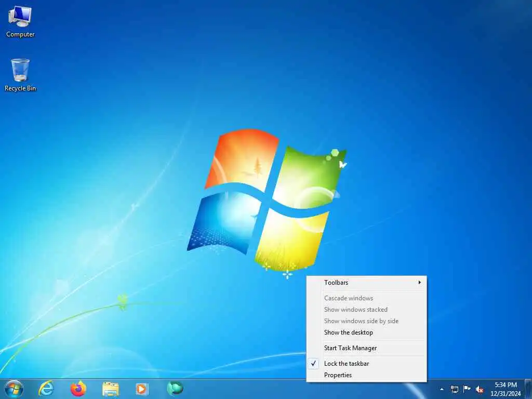Show hidden tray icons arrow
This screenshot has height=399, width=532.
pos(442,389)
